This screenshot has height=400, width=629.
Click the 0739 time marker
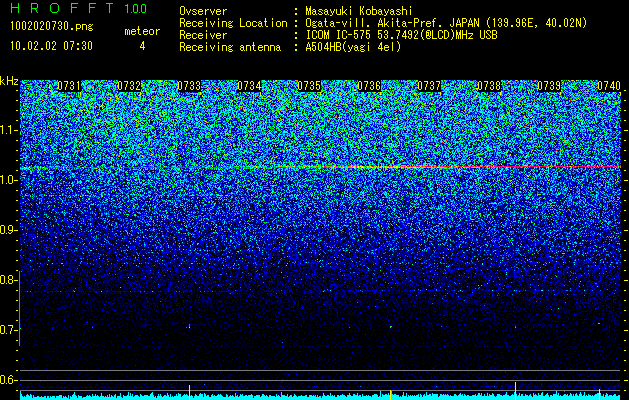(x=549, y=86)
